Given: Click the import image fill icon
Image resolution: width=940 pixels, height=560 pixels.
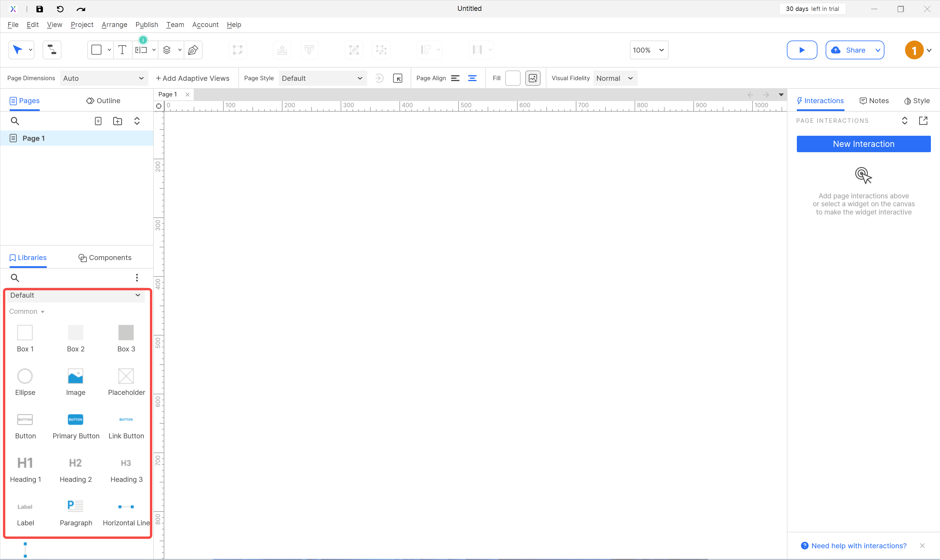Looking at the screenshot, I should click(533, 78).
